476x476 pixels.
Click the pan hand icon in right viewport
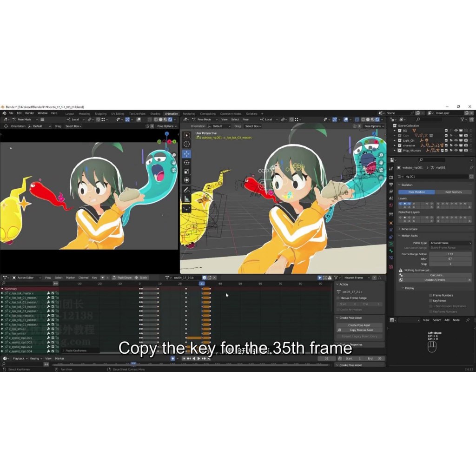381,162
